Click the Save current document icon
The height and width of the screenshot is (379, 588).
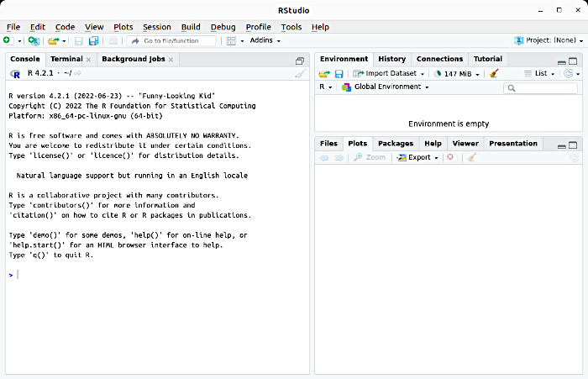click(78, 41)
